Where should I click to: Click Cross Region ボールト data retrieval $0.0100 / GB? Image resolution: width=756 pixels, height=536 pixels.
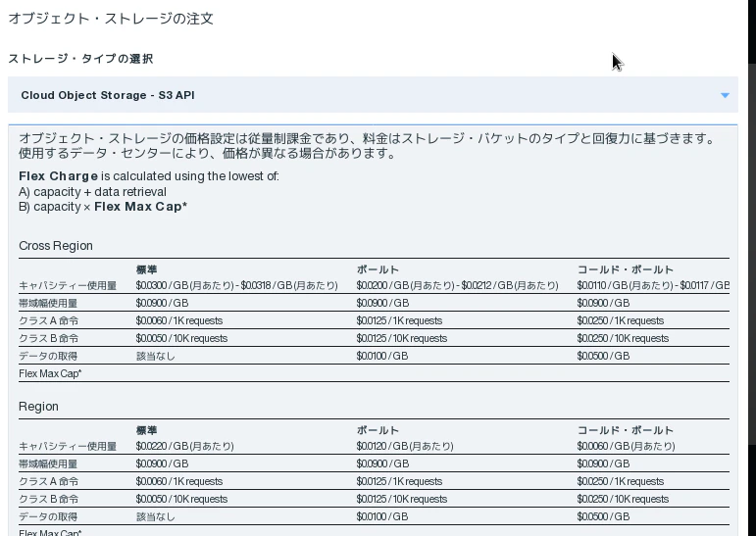[x=382, y=356]
